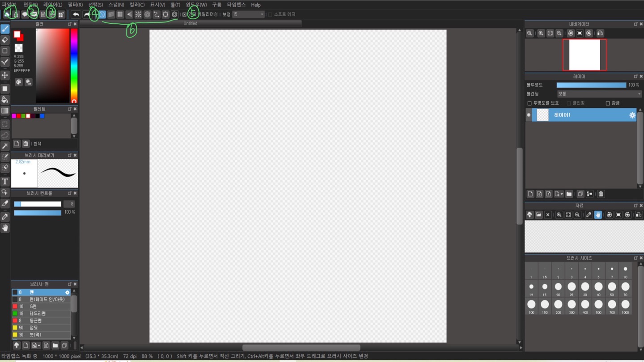Pick the blue palette swatch

(42, 116)
